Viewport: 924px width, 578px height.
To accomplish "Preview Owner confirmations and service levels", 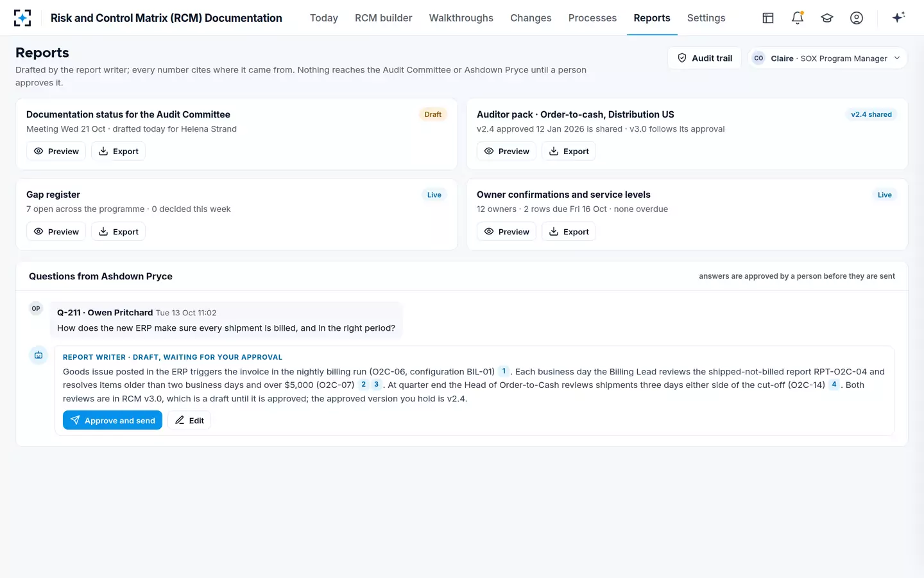I will tap(506, 231).
